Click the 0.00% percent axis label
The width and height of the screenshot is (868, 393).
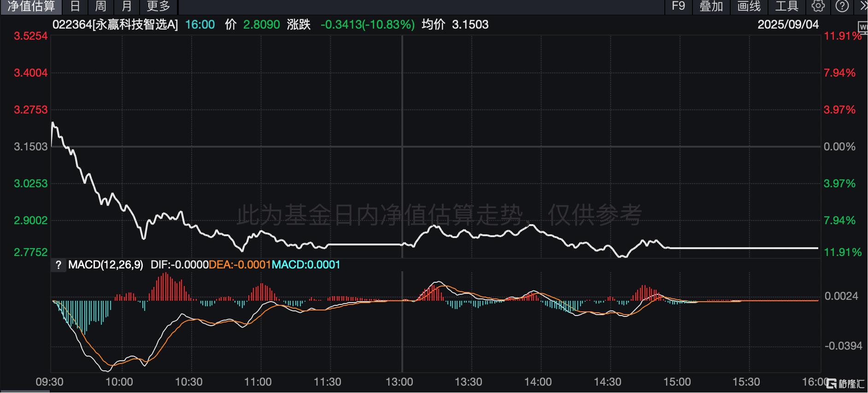839,147
